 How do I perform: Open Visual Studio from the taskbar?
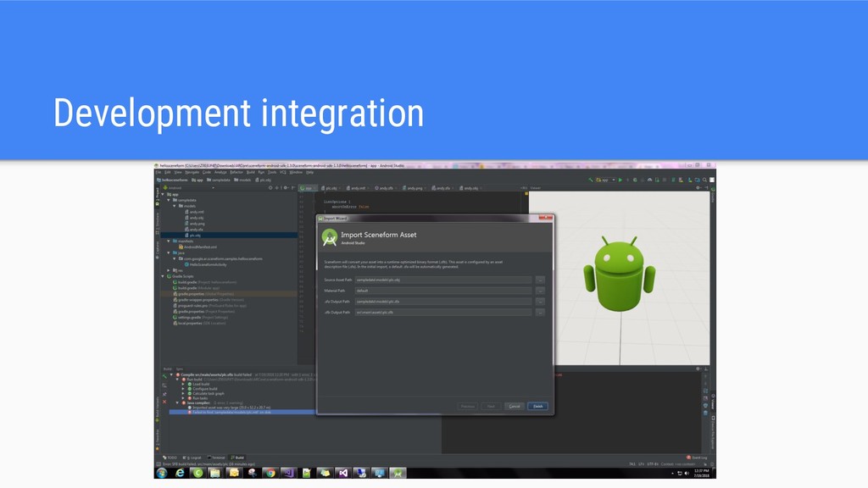click(342, 473)
